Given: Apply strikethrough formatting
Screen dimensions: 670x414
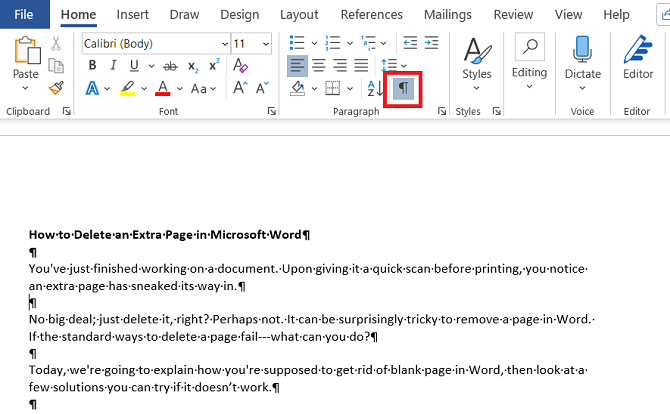Looking at the screenshot, I should [x=169, y=66].
